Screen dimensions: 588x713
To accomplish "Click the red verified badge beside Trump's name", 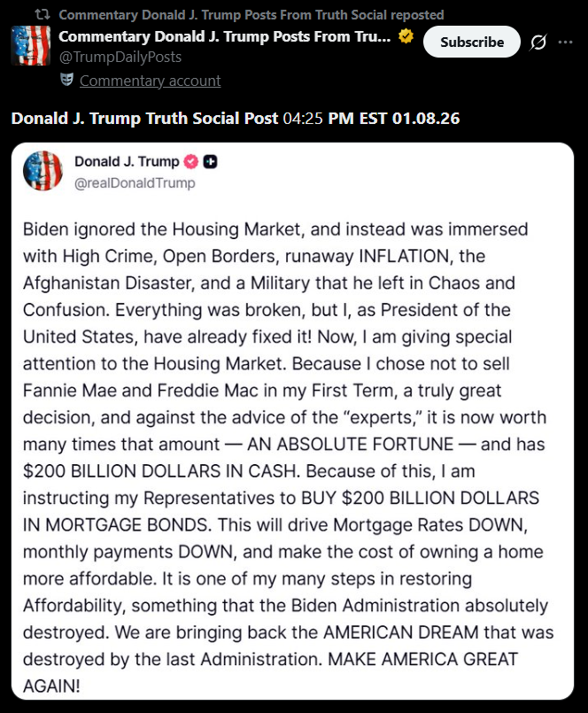I will click(190, 162).
